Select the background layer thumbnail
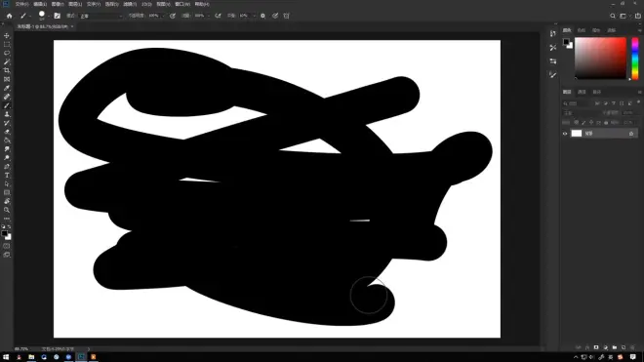Viewport: 644px width, 362px height. click(577, 134)
